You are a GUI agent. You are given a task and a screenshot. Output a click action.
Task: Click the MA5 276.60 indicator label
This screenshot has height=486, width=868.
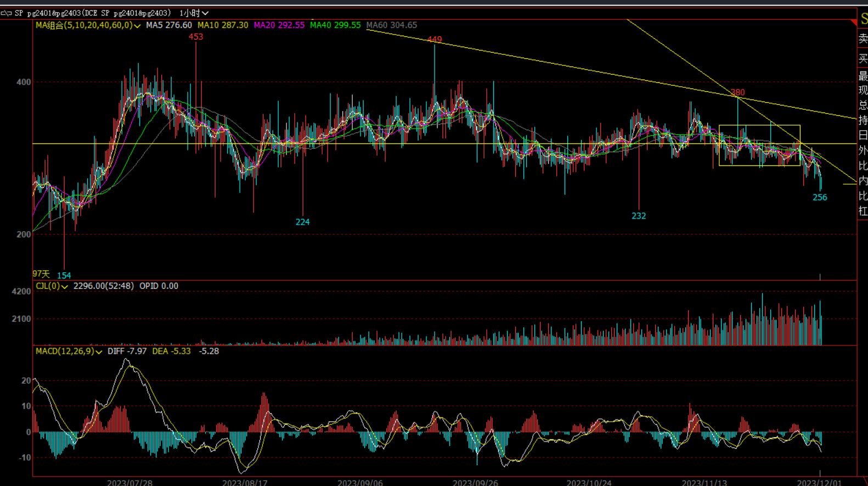click(x=168, y=25)
